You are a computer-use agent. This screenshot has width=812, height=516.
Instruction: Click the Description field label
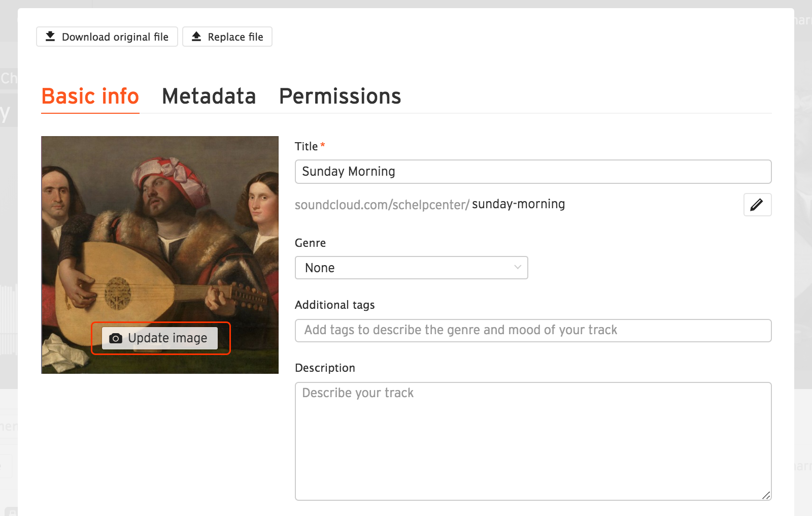click(x=325, y=368)
